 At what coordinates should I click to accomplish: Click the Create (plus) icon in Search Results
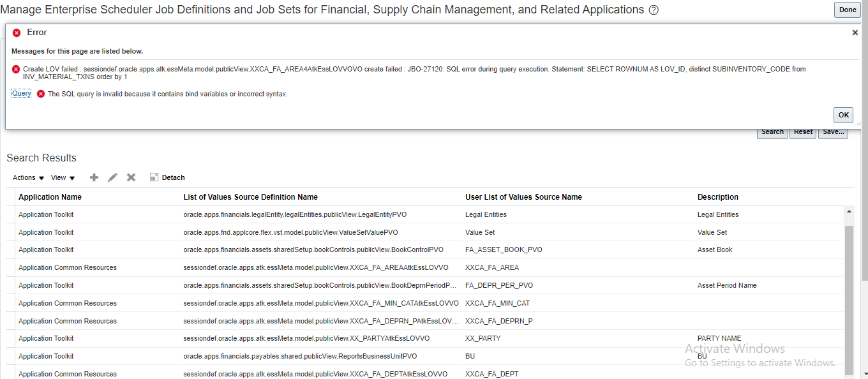pos(94,177)
